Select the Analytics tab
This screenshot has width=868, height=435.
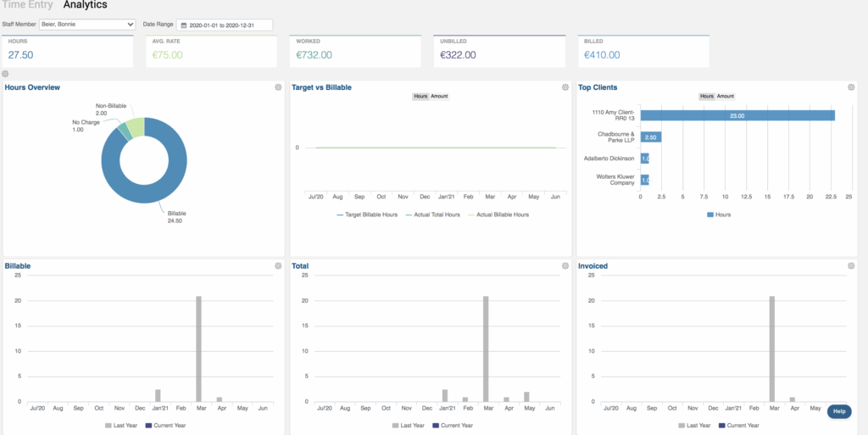point(85,5)
